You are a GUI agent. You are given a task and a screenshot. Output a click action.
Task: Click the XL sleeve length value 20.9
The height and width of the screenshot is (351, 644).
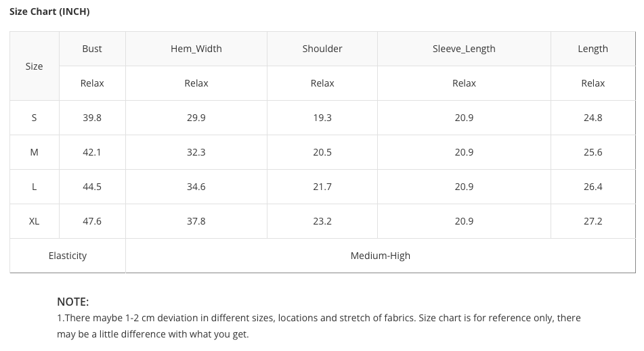[x=464, y=221]
